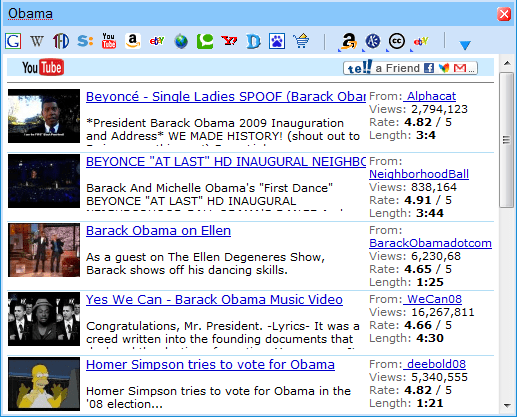Click the AT LAST inaugural ball thumbnail
This screenshot has height=417, width=520.
(x=44, y=181)
